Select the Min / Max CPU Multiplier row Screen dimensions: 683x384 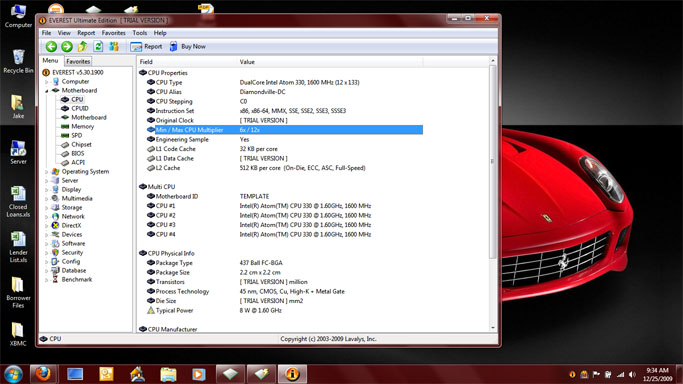[284, 130]
